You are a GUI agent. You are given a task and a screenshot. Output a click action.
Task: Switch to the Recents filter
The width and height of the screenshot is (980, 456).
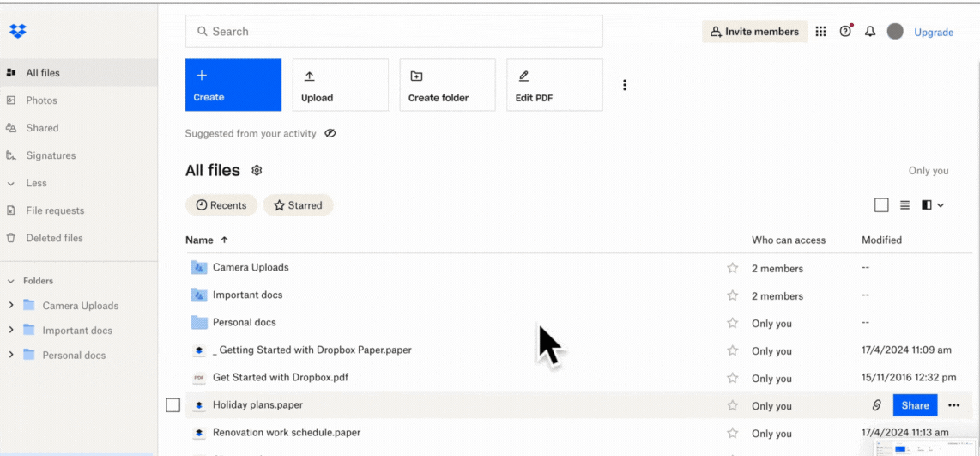(x=221, y=205)
